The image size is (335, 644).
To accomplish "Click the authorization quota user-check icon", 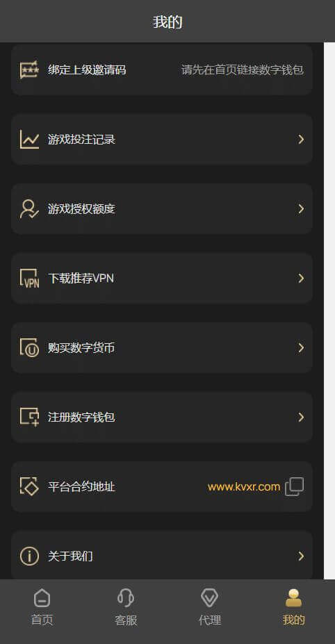I will pos(29,208).
